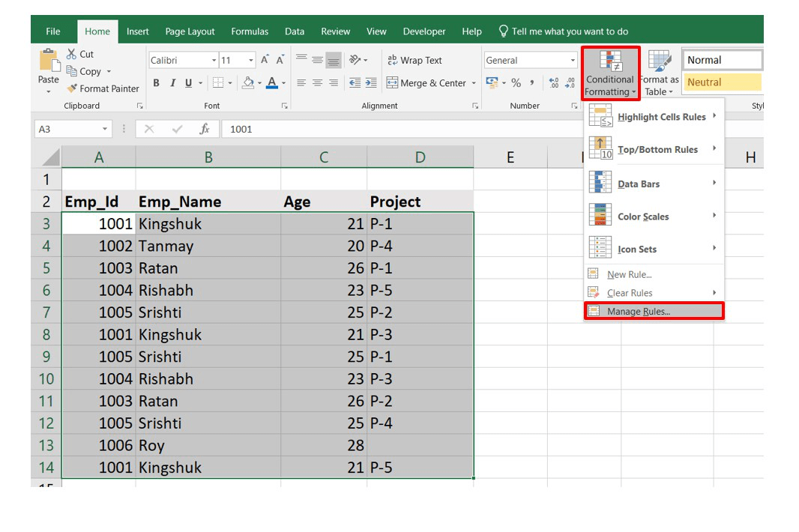Select the Cut tool
799x532 pixels.
tap(79, 53)
